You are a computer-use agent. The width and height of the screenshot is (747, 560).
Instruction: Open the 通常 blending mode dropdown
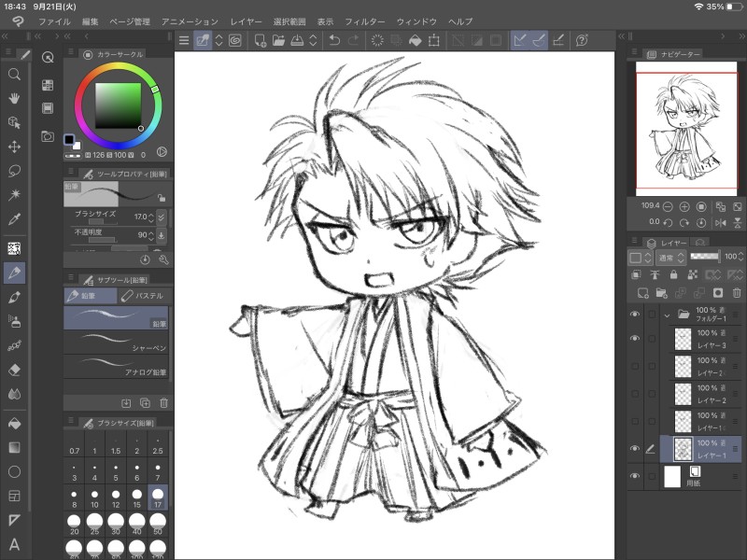671,258
